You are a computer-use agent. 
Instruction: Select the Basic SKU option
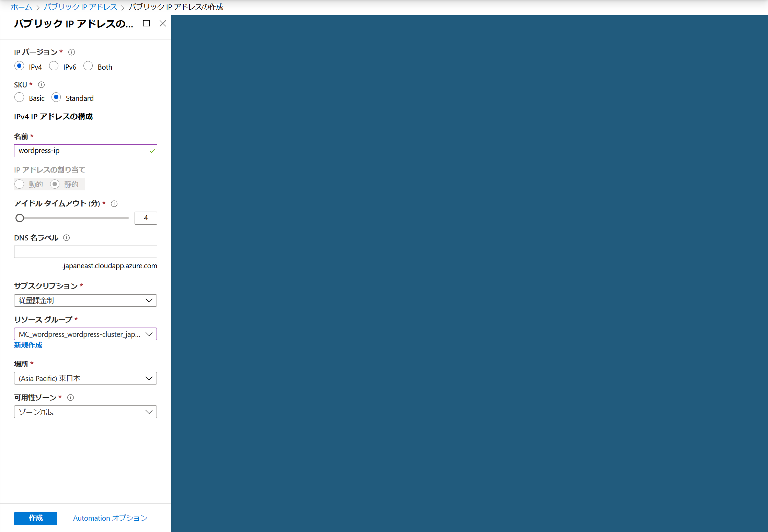coord(19,97)
